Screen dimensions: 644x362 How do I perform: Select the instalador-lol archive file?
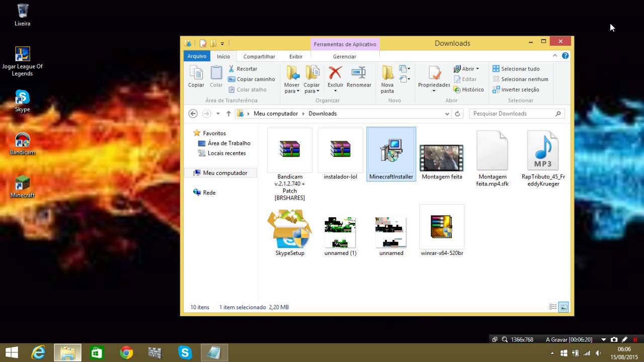341,154
